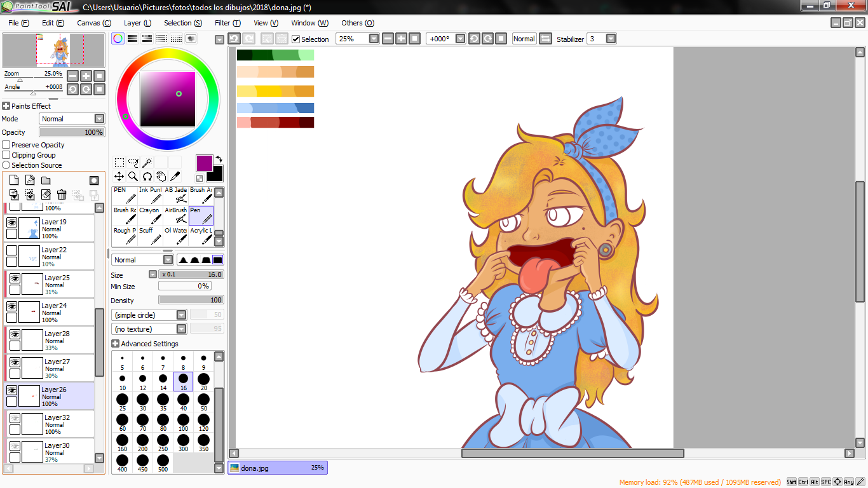This screenshot has width=868, height=488.
Task: Enable the Preserve Opacity checkbox
Action: point(6,145)
